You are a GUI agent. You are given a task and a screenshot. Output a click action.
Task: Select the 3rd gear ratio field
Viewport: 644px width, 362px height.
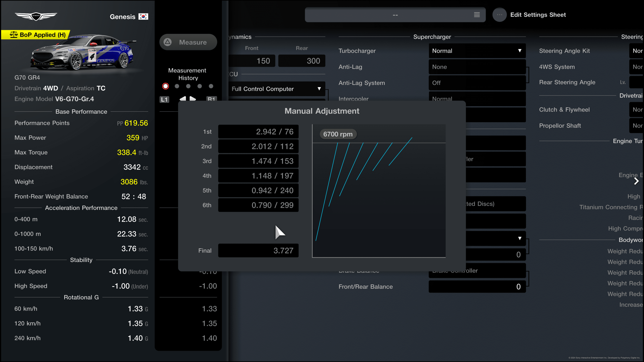click(x=258, y=161)
